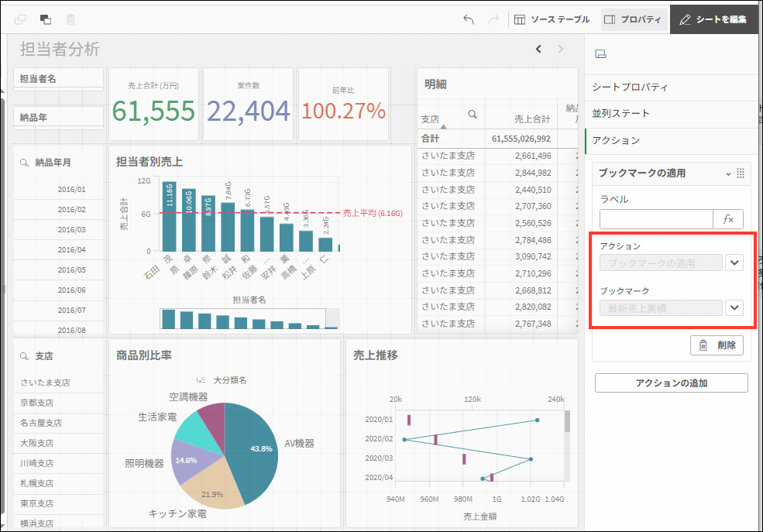Open the アクション dropdown arrow
Image resolution: width=763 pixels, height=532 pixels.
pyautogui.click(x=735, y=263)
